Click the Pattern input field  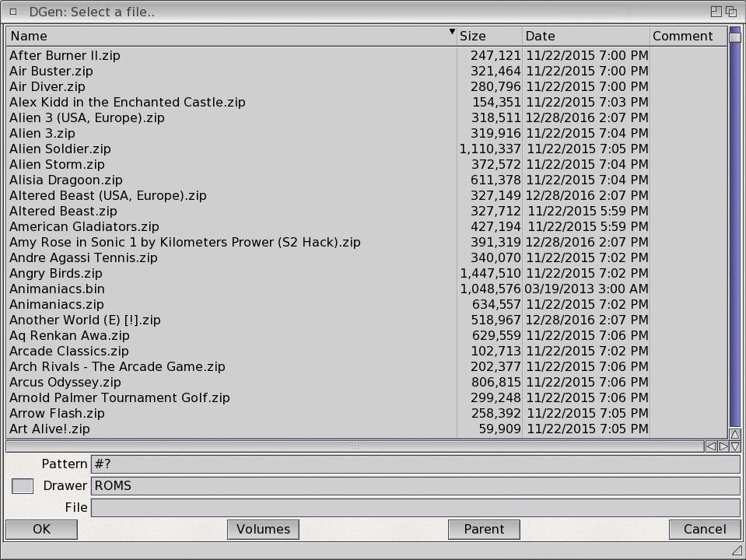415,464
